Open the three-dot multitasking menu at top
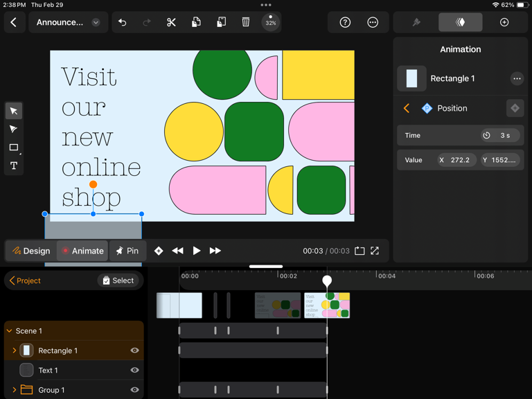Image resolution: width=532 pixels, height=399 pixels. tap(266, 5)
